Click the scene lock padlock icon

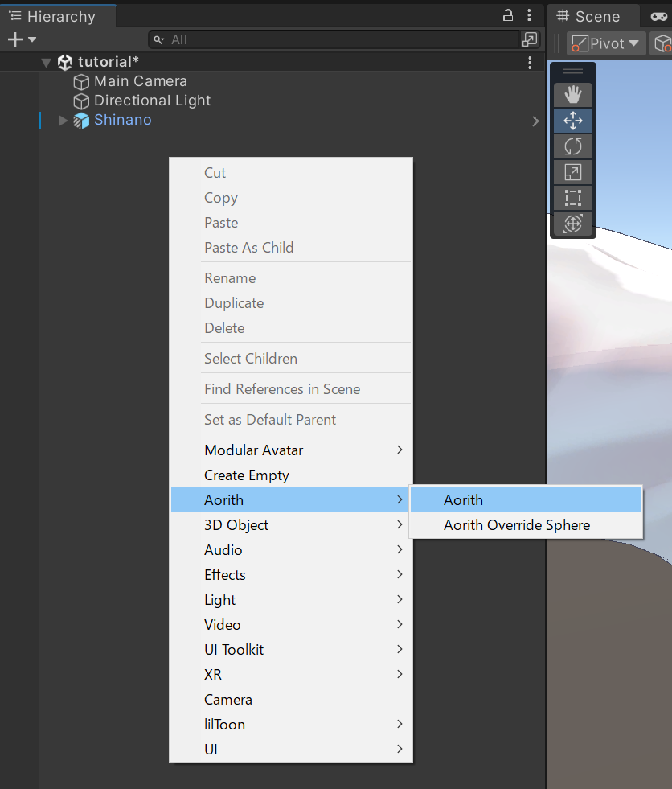click(506, 15)
